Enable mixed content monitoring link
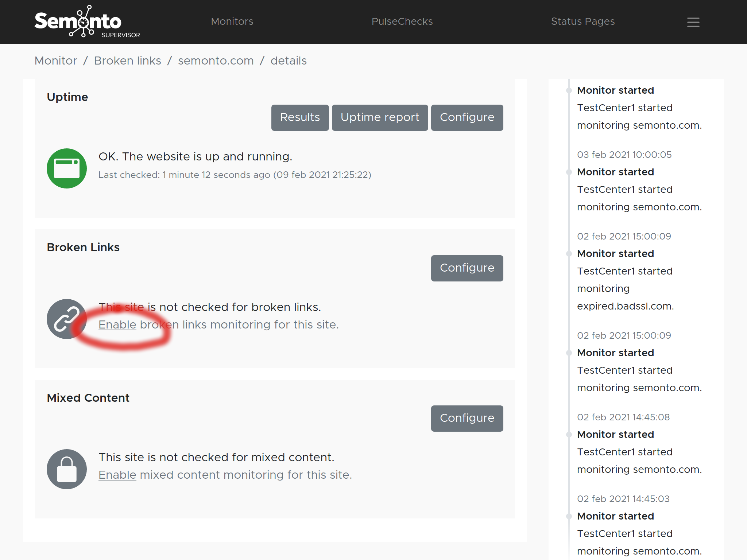747x560 pixels. coord(117,475)
